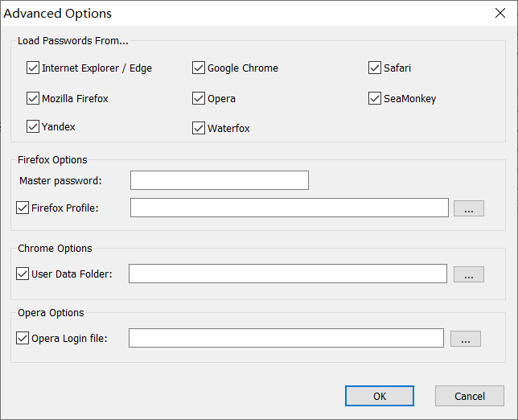
Task: Uncheck the Internet Explorer / Edge checkbox
Action: [x=33, y=68]
